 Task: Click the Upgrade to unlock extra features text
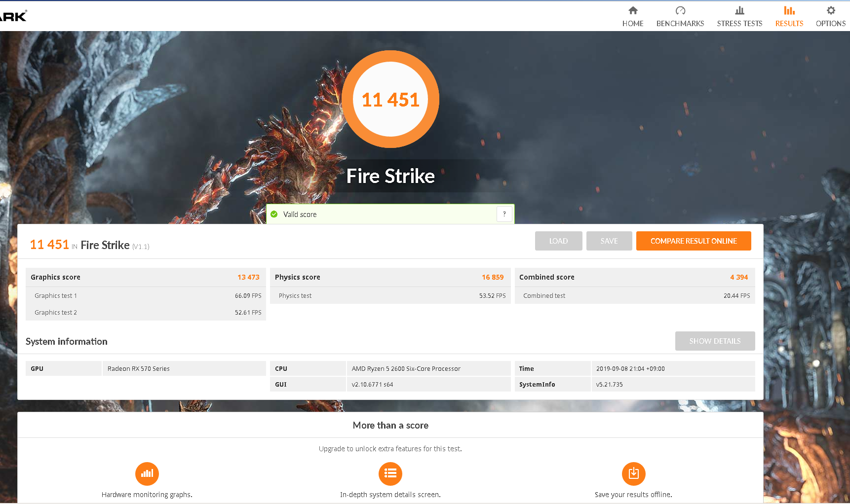pos(390,448)
